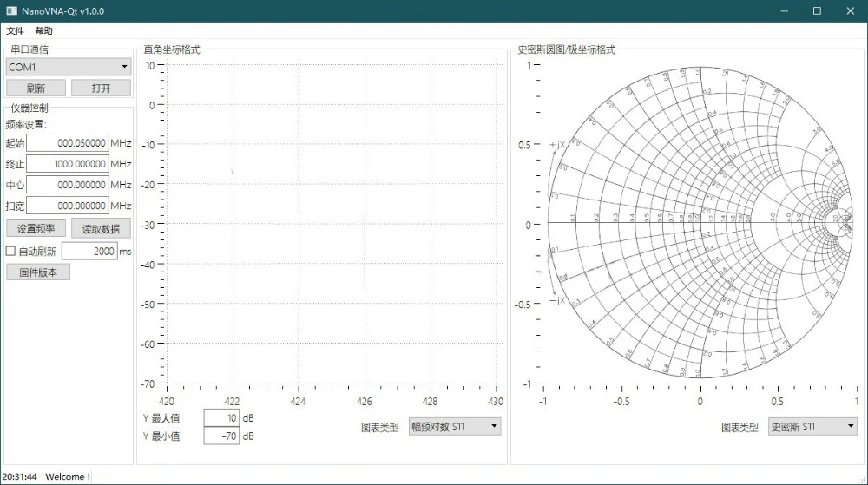Screen dimensions: 868x485
Task: Click the 读取数据 button
Action: coord(101,228)
